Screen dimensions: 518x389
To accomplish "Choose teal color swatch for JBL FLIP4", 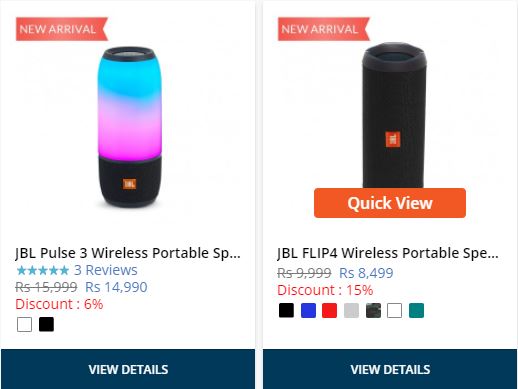I will click(x=416, y=310).
